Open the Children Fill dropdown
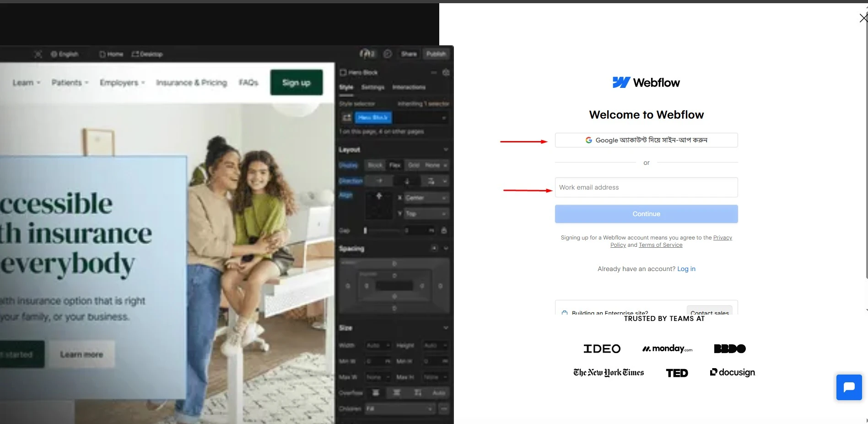 click(x=399, y=408)
